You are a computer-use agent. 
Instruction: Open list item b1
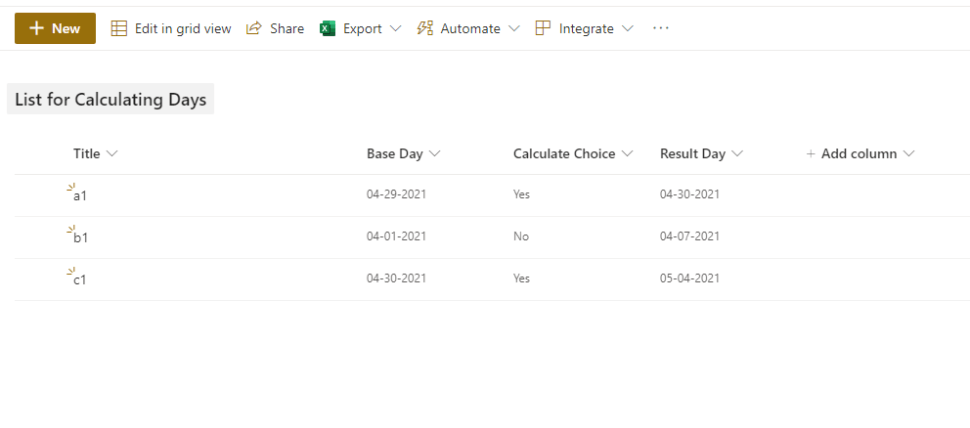[x=81, y=237]
